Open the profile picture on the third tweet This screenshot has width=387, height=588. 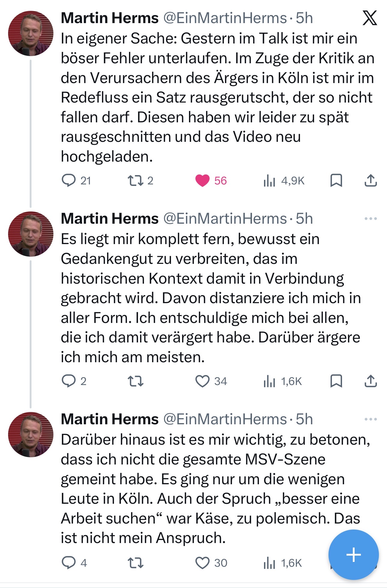pos(31,434)
